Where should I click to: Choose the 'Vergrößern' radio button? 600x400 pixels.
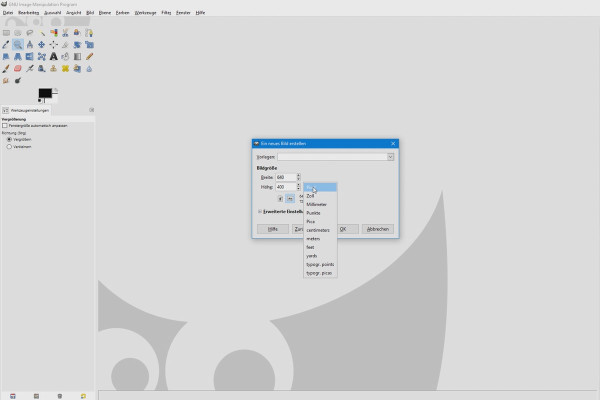(9, 139)
